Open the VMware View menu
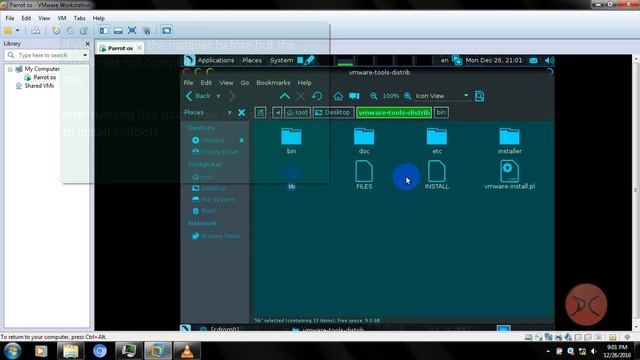The height and width of the screenshot is (360, 640). click(44, 18)
